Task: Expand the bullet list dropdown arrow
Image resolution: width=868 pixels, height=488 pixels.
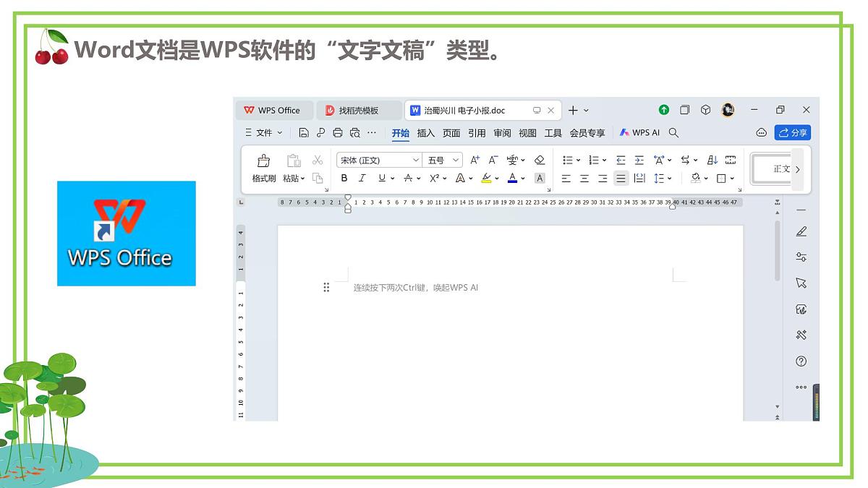Action: 579,160
